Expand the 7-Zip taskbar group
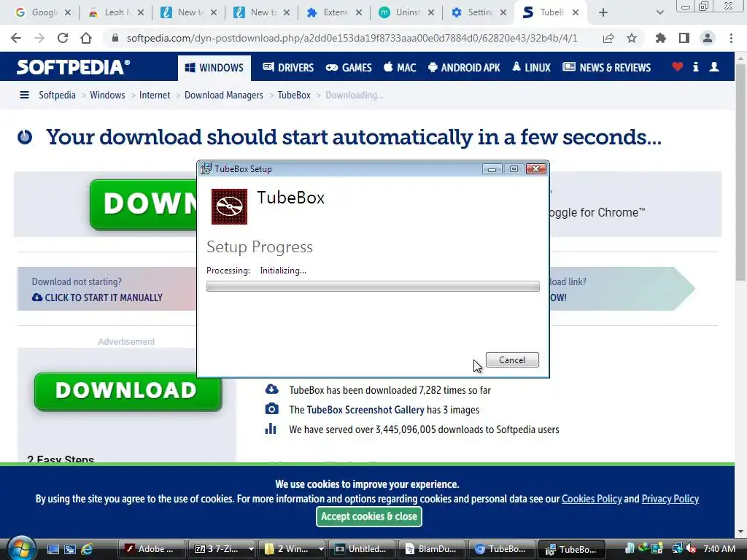Screen dimensions: 747x560 click(251, 549)
